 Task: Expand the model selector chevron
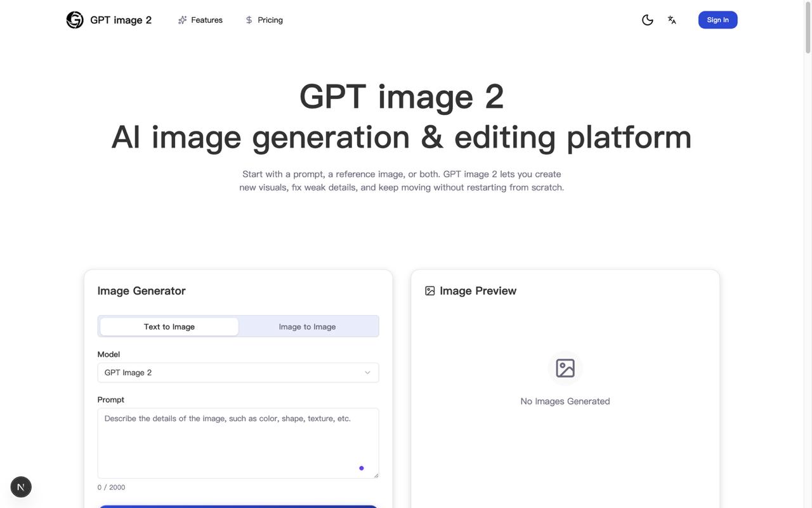click(365, 371)
